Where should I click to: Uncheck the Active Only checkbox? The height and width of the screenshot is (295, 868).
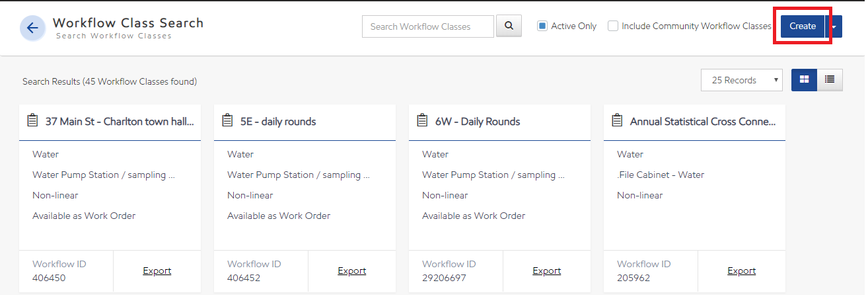(x=542, y=26)
